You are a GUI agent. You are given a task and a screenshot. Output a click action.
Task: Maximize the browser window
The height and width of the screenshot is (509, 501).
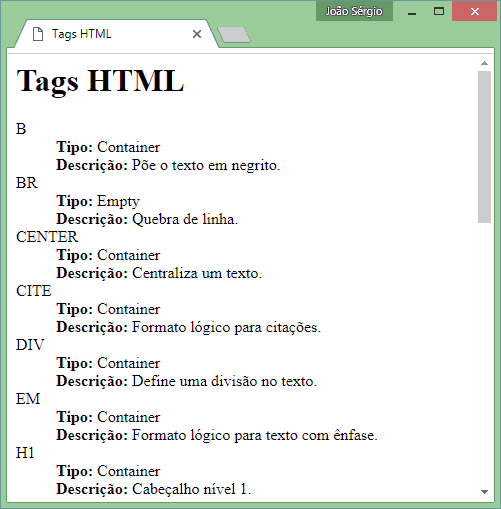coord(439,11)
